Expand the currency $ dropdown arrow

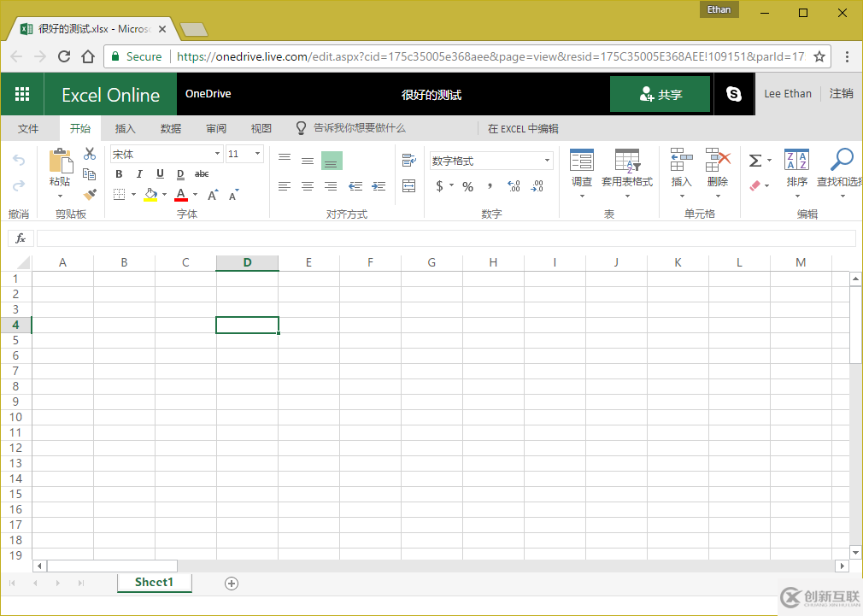451,185
